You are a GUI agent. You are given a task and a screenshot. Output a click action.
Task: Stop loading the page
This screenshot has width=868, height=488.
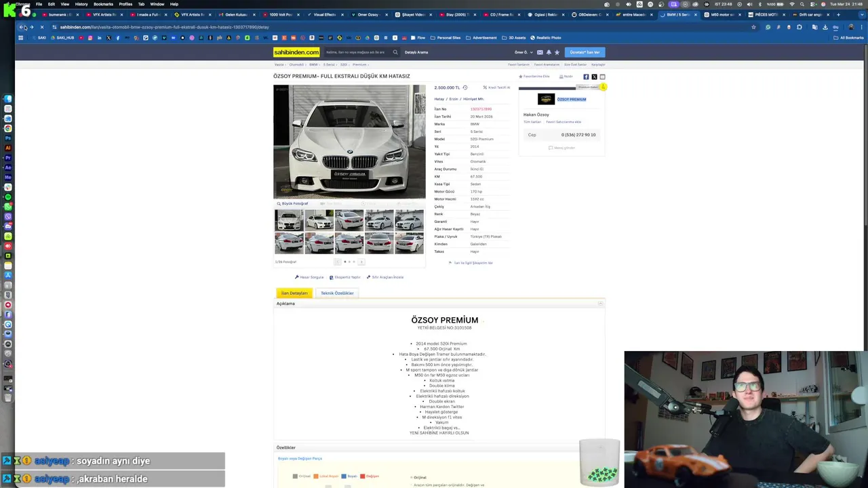point(41,27)
